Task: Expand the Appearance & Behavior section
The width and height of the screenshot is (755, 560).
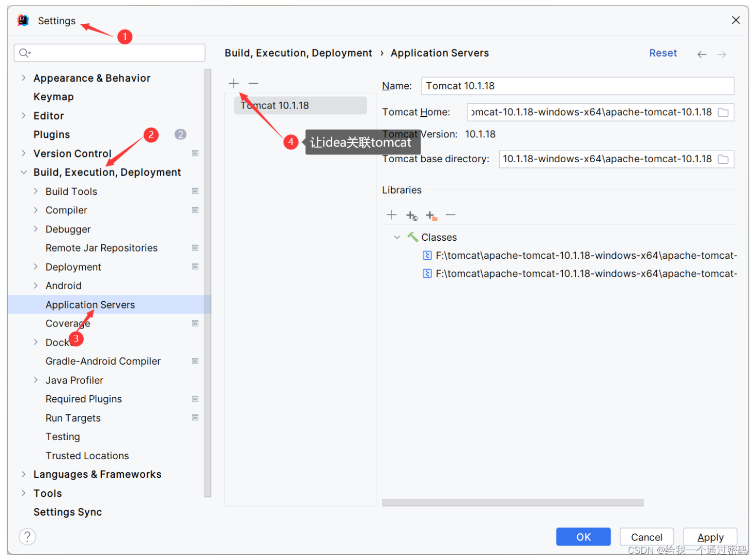Action: (x=23, y=78)
